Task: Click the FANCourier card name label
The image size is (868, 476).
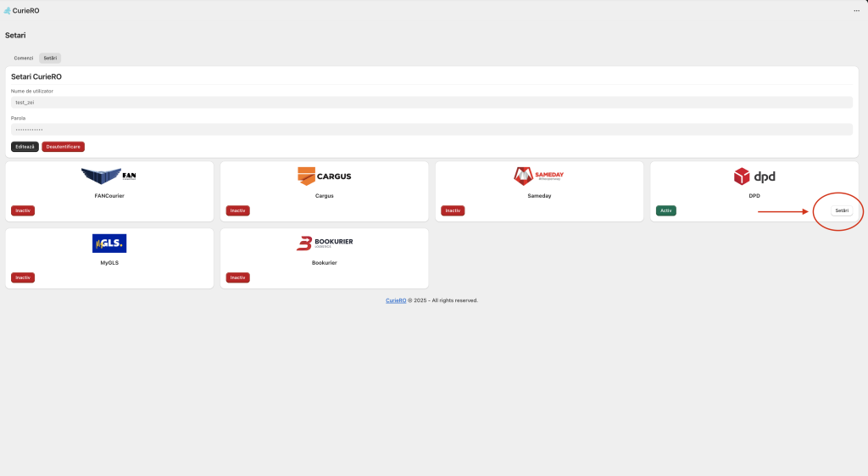Action: click(x=109, y=196)
